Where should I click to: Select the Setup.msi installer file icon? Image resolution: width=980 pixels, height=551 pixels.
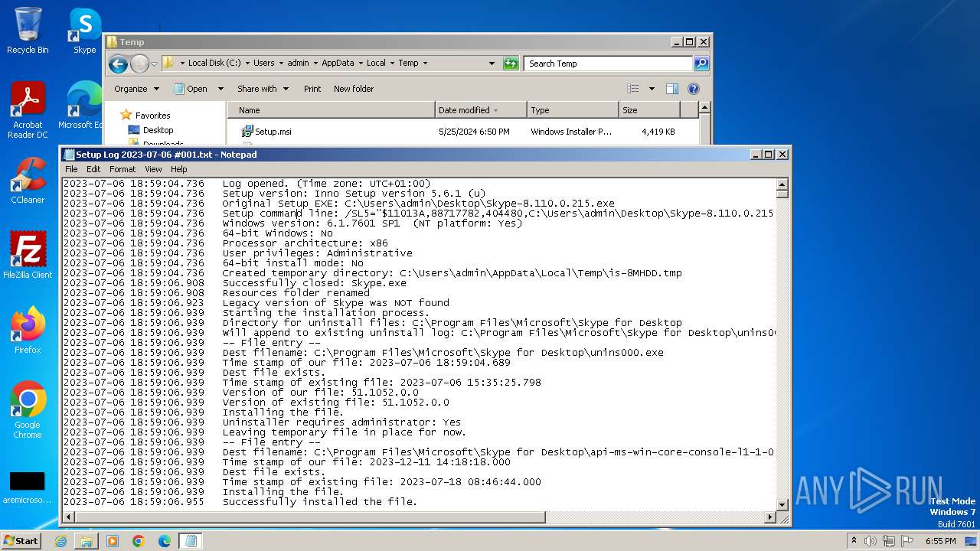pyautogui.click(x=247, y=132)
